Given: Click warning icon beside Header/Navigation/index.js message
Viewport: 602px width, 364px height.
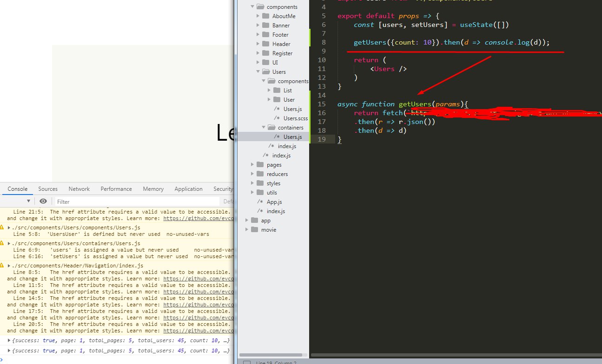Looking at the screenshot, I should click(2, 266).
